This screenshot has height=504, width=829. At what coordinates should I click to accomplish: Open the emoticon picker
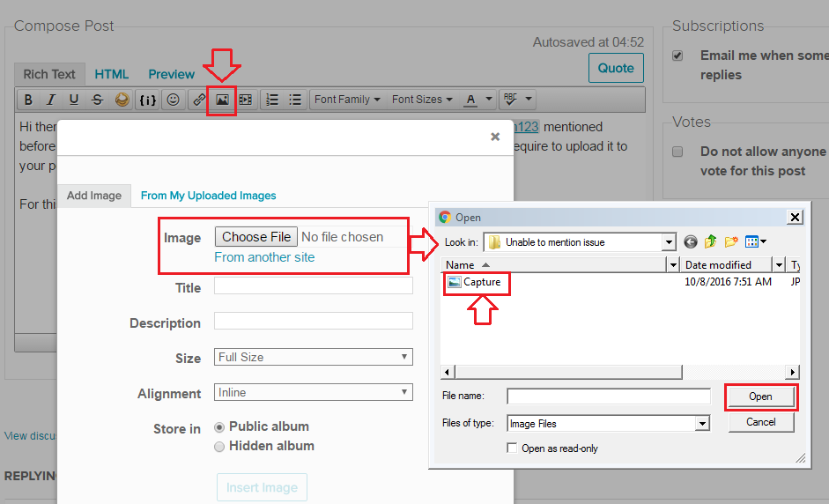click(174, 100)
